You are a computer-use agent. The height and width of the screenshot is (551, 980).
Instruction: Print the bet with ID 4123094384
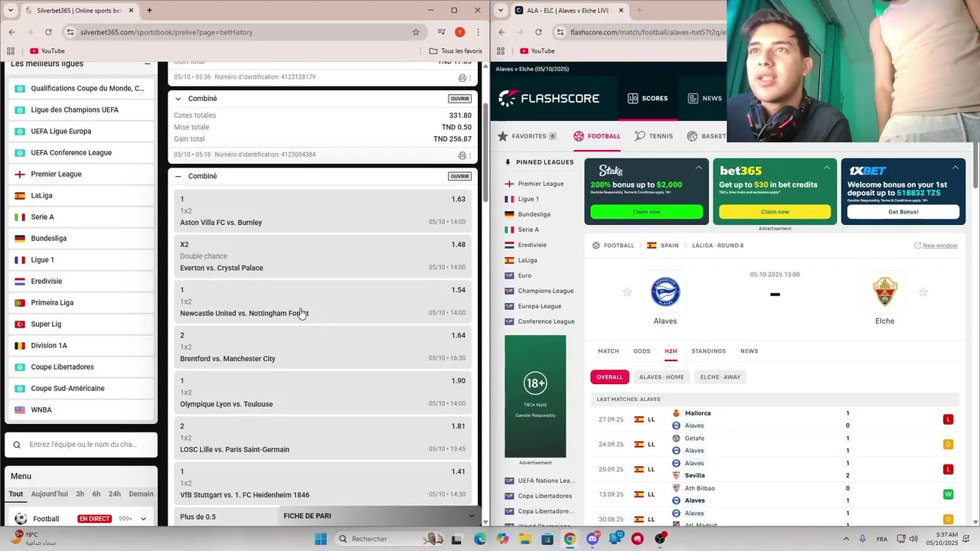tap(462, 155)
